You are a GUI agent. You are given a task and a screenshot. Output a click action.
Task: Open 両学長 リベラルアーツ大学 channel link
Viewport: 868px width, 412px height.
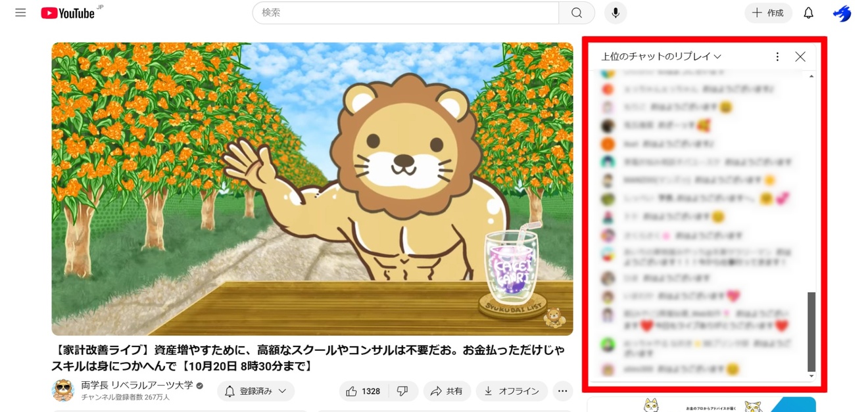click(137, 385)
